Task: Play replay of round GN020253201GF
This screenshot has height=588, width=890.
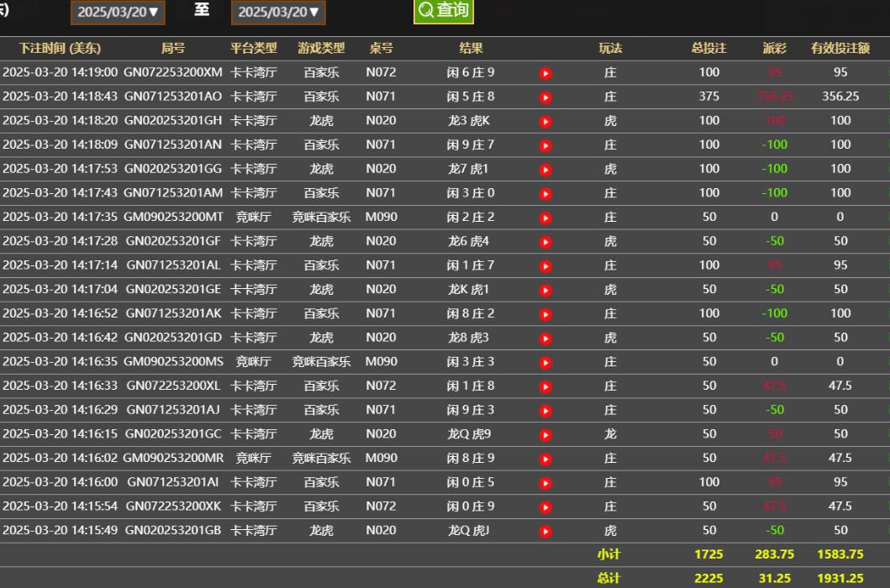Action: pos(545,243)
